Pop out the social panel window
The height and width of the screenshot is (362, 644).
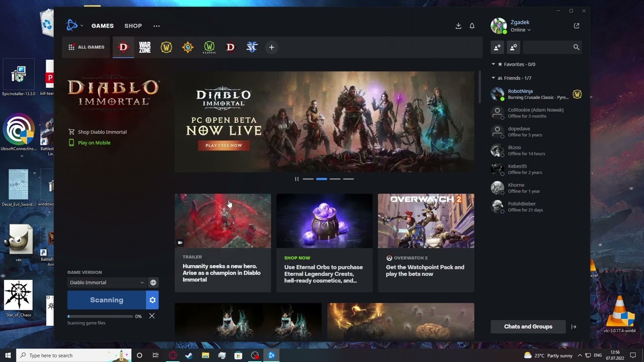[577, 26]
